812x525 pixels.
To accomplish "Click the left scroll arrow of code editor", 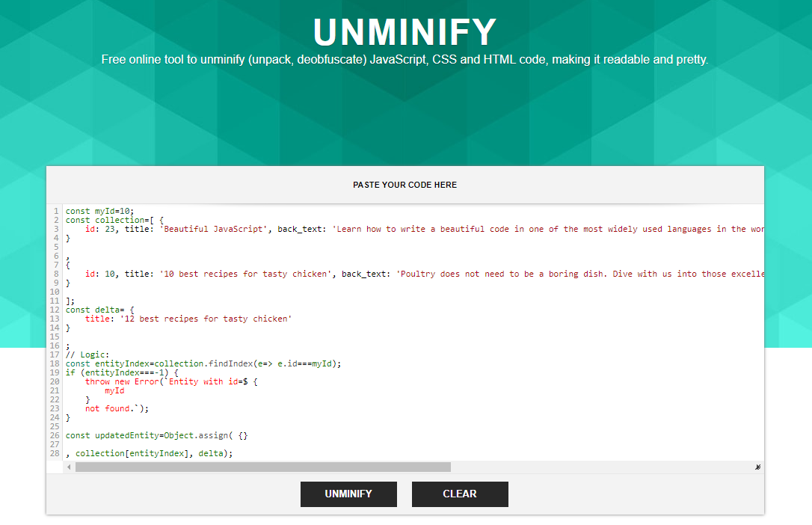I will (69, 467).
